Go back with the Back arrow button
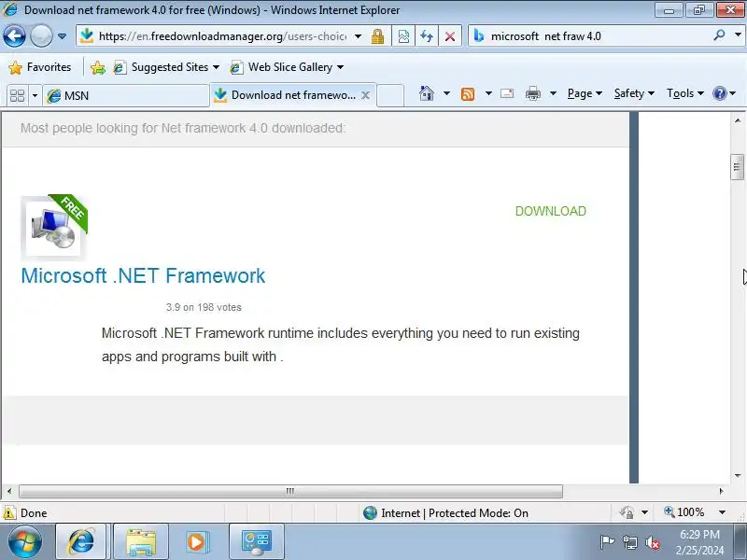The height and width of the screenshot is (560, 747). 14,36
